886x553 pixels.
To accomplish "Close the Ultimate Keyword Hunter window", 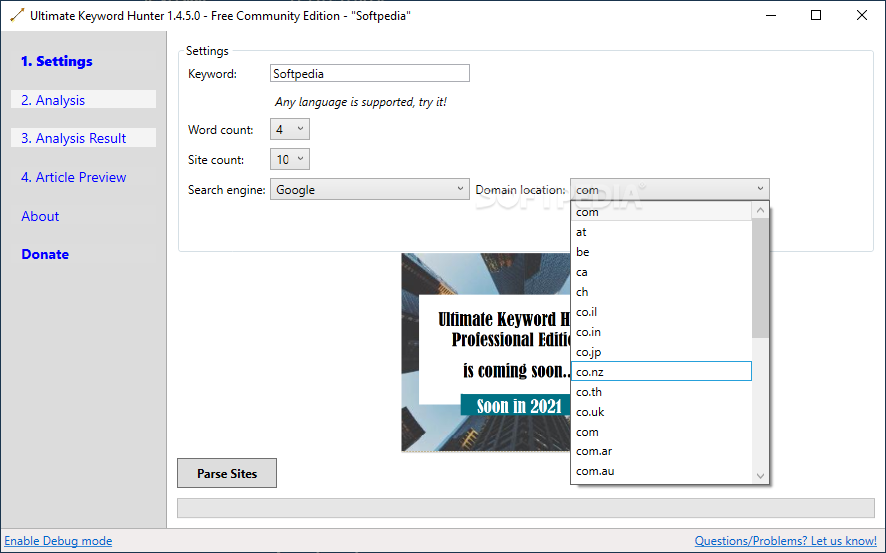I will [x=862, y=15].
